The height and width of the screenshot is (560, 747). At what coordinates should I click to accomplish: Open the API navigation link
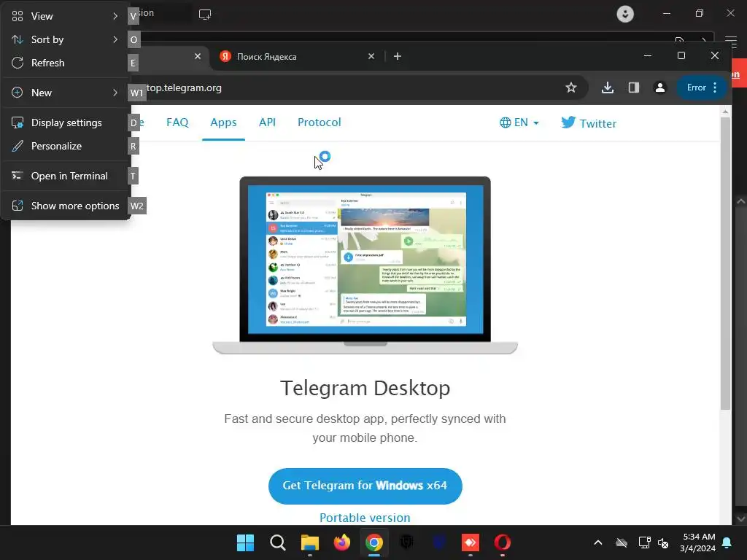click(267, 122)
